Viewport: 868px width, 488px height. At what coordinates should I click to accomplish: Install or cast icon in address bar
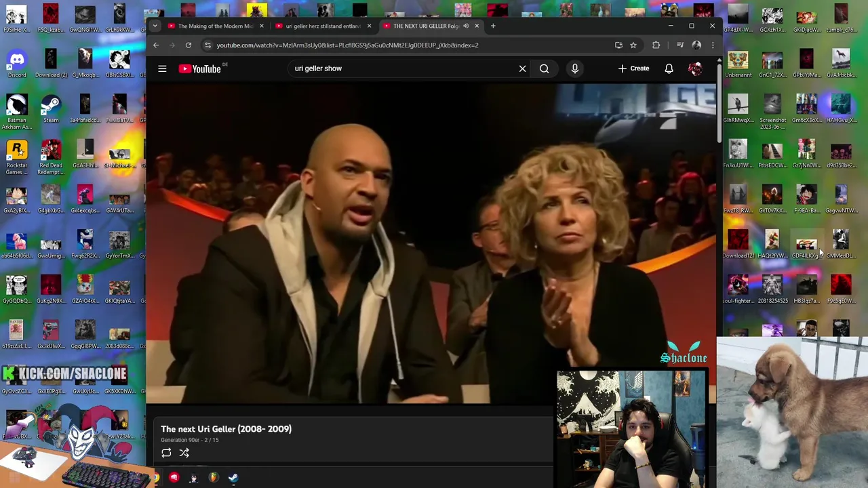(x=618, y=45)
